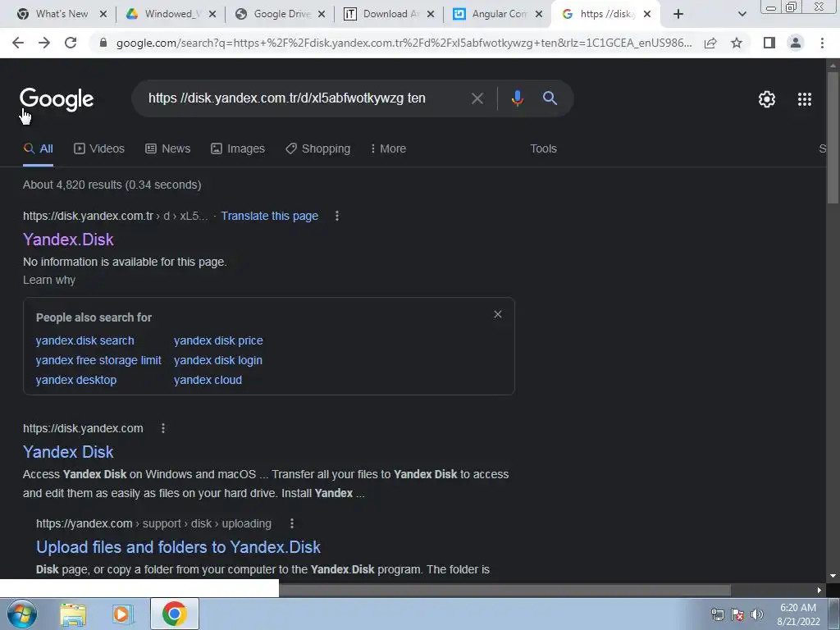Share this page via the share icon

(710, 43)
